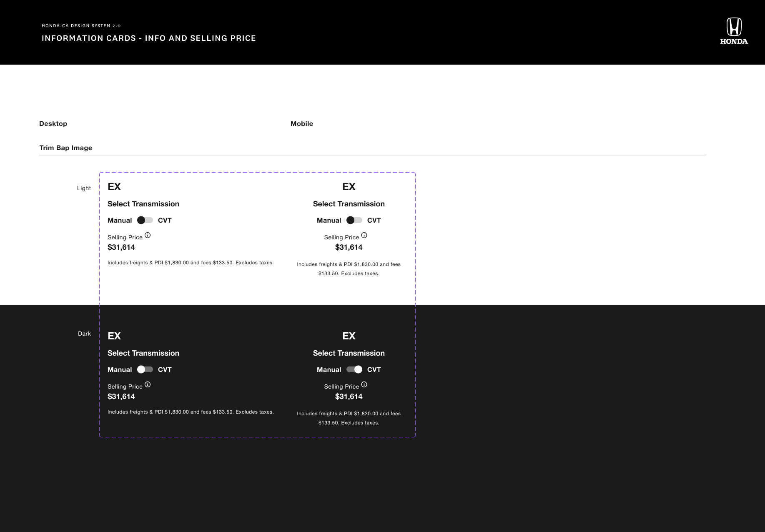Click $31,614 price in dark desktop card
Viewport: 765px width, 532px height.
(x=121, y=396)
